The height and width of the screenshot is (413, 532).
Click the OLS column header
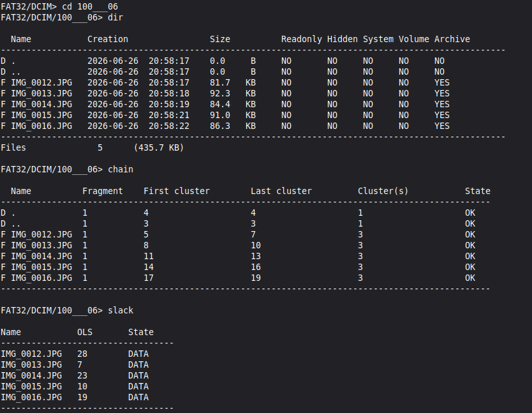[85, 332]
